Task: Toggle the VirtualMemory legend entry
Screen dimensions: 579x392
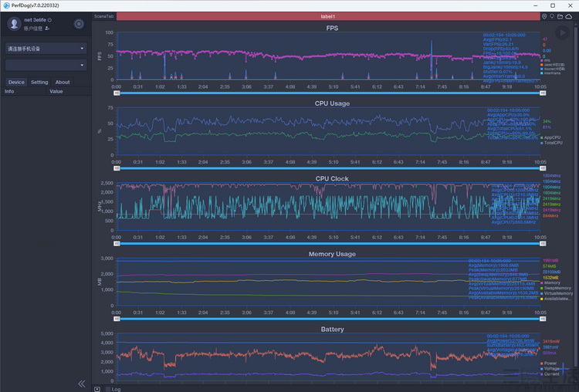Action: click(557, 293)
